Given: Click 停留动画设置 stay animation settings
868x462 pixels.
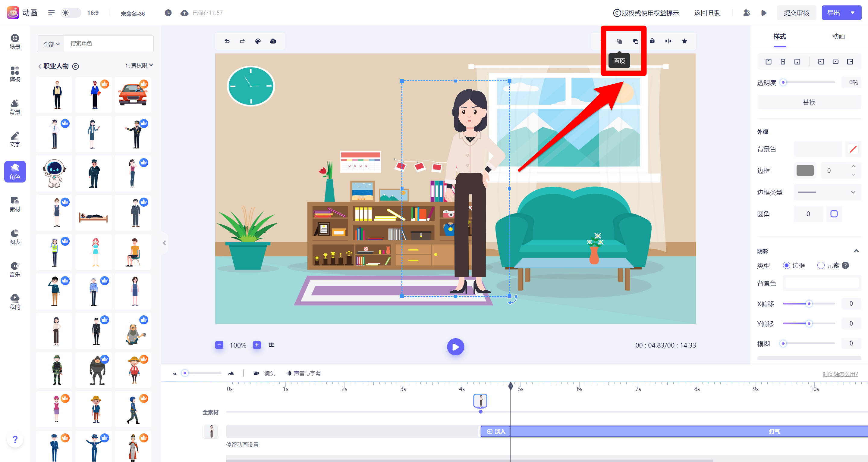Looking at the screenshot, I should [242, 445].
